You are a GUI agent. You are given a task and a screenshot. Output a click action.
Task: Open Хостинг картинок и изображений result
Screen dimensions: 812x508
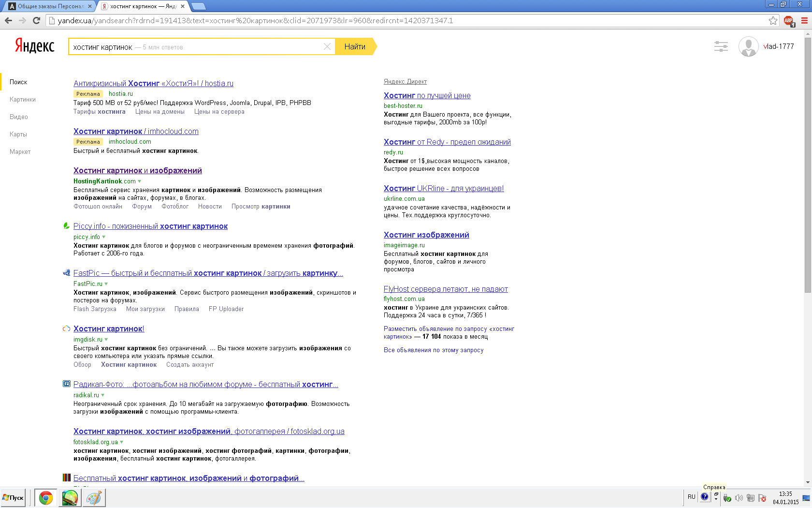[x=138, y=170]
